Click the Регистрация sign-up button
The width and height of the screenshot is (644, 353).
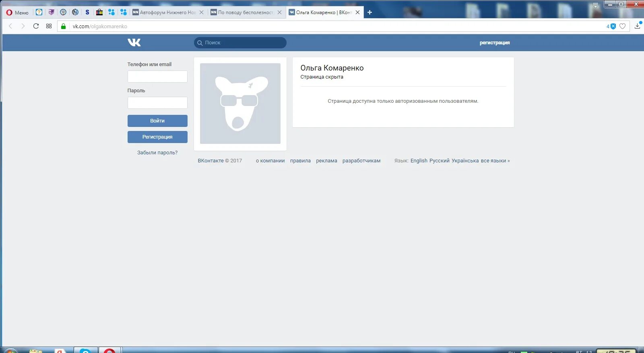pos(157,137)
